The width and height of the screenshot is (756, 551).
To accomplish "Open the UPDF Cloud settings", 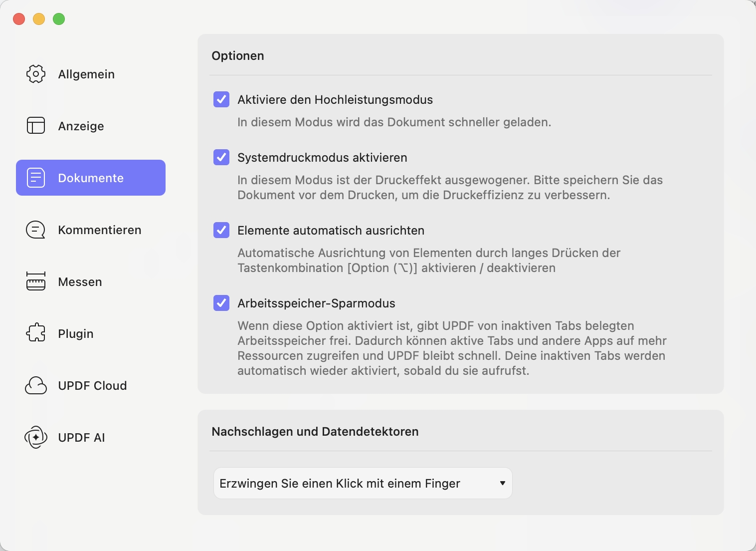I will [91, 385].
